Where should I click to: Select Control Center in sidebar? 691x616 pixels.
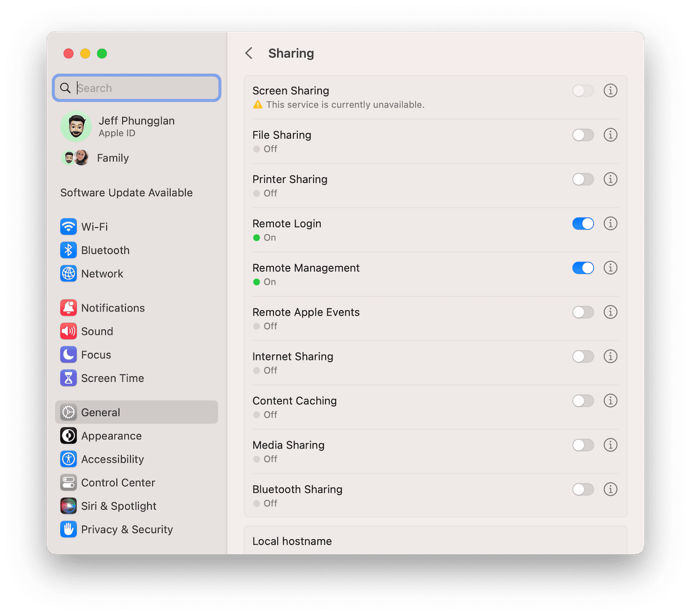118,482
